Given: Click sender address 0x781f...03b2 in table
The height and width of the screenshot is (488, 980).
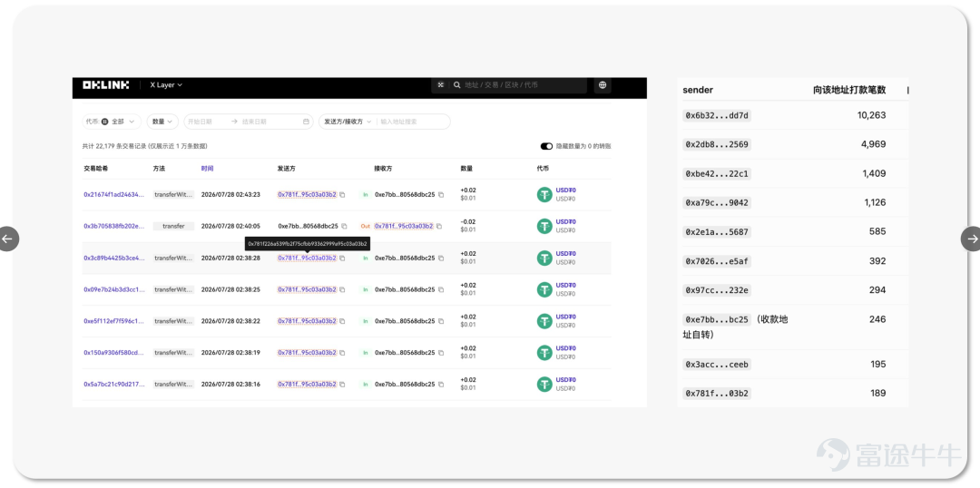Looking at the screenshot, I should pos(717,393).
